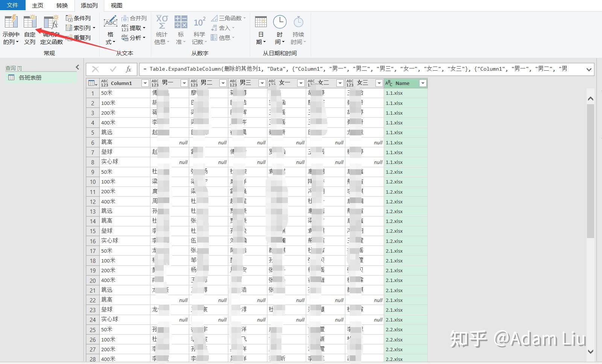Screen dimensions: 602x364
Task: Click the Rounding (舍入) button
Action: [222, 28]
